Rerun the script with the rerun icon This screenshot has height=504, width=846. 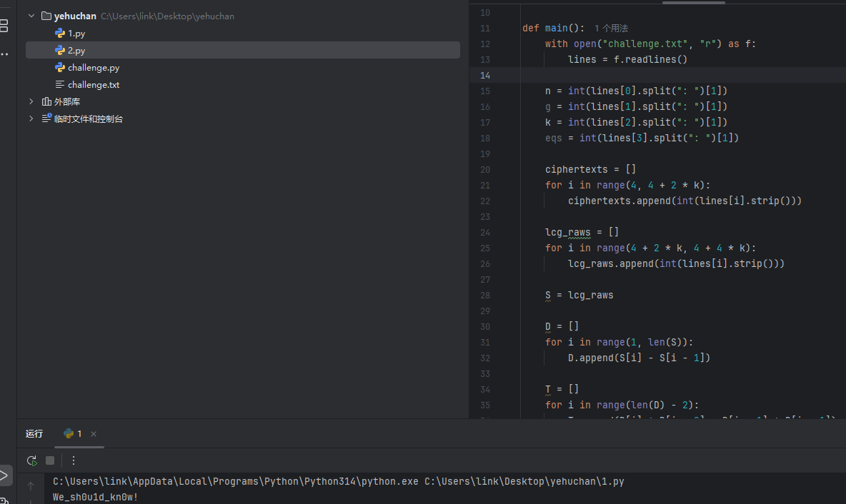click(31, 460)
